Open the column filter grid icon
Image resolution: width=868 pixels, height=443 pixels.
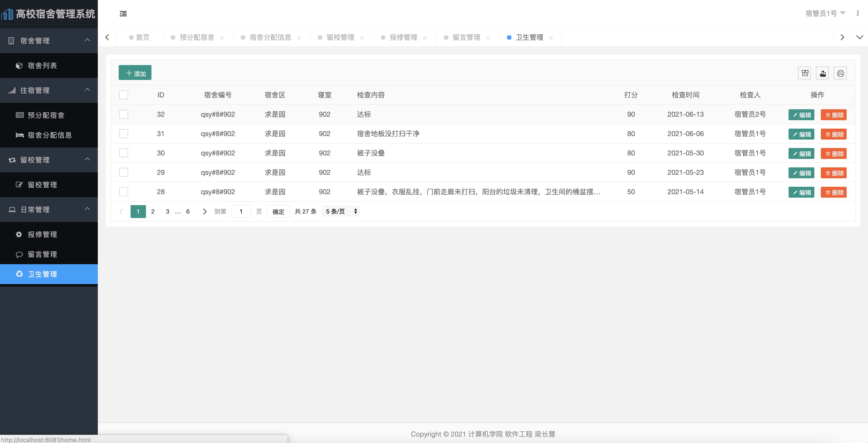click(x=805, y=73)
